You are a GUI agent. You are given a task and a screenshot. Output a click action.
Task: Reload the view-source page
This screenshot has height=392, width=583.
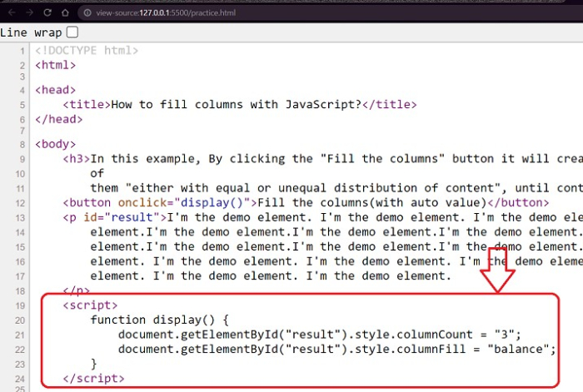pyautogui.click(x=47, y=12)
